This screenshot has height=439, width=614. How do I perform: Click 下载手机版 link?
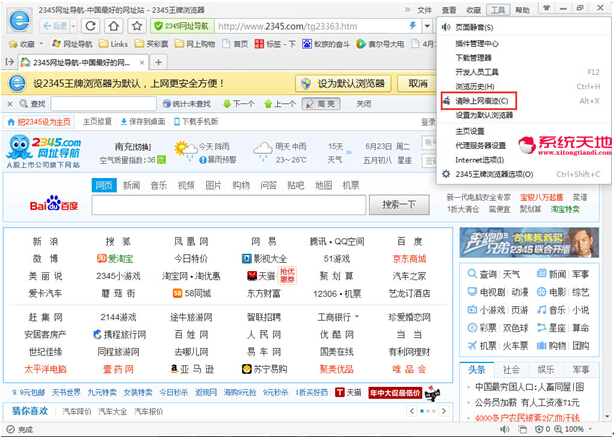click(196, 122)
